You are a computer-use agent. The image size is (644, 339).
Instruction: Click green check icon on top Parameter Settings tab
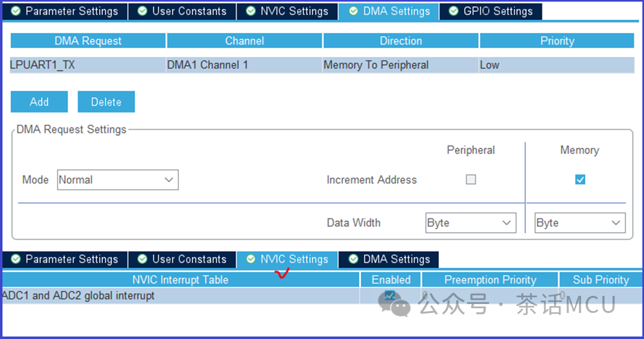click(16, 11)
